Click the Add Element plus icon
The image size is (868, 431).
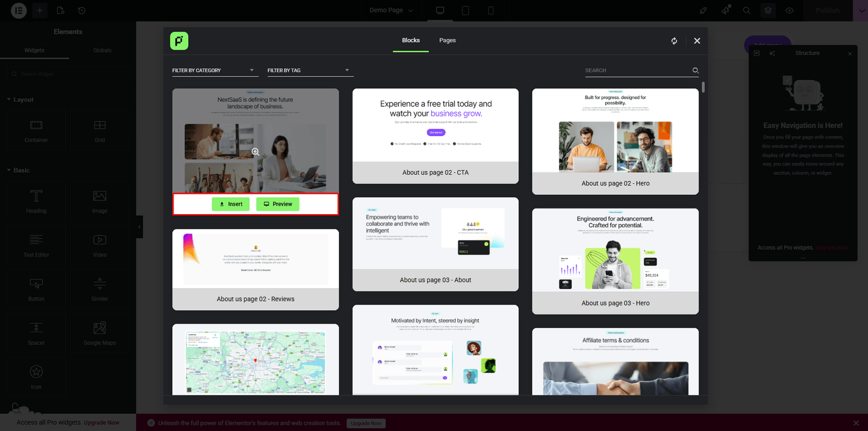click(40, 10)
